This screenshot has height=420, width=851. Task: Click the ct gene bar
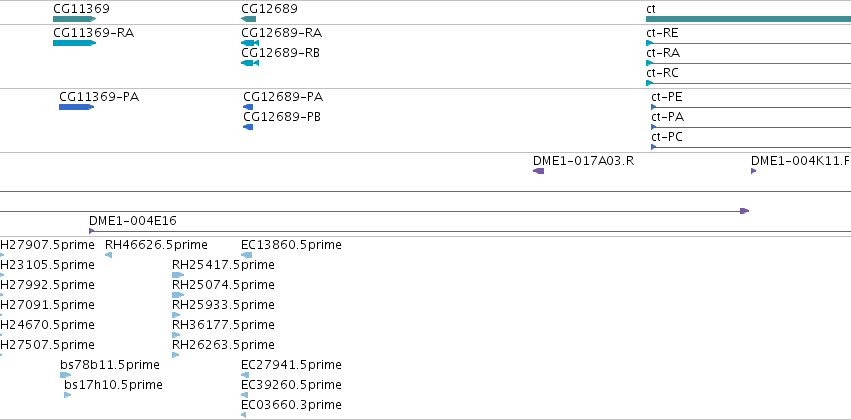click(x=748, y=19)
